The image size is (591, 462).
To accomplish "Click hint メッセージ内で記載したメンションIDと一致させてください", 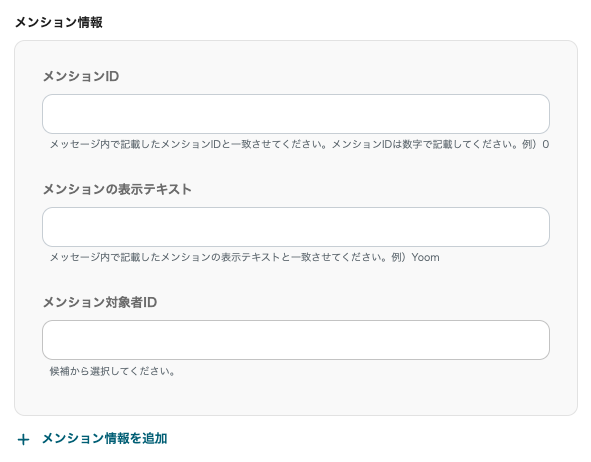I will click(x=188, y=144).
